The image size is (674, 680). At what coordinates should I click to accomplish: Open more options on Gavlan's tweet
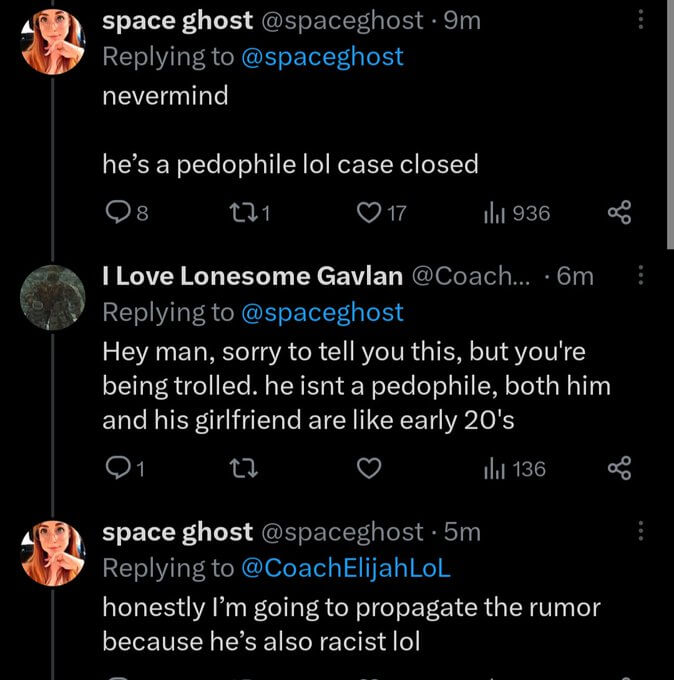pos(642,276)
